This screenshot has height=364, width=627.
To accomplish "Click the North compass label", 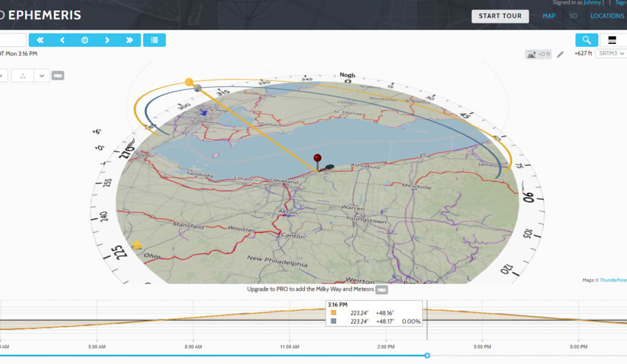I will [347, 75].
